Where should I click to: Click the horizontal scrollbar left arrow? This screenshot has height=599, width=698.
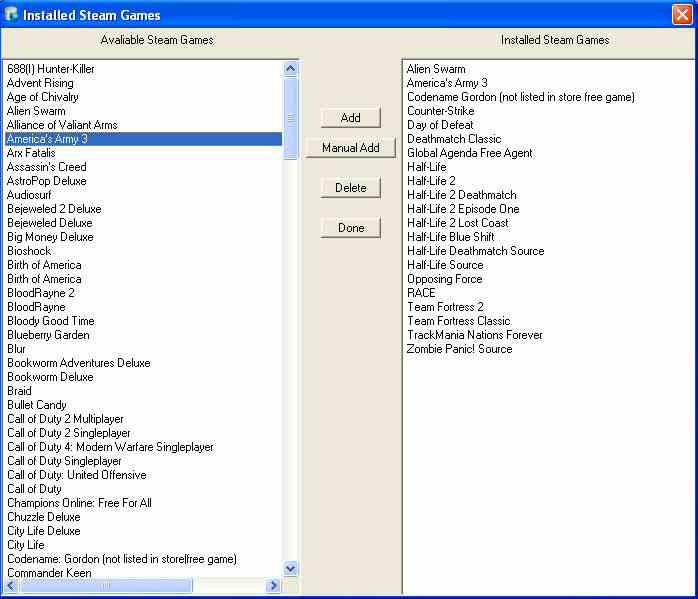tap(11, 586)
